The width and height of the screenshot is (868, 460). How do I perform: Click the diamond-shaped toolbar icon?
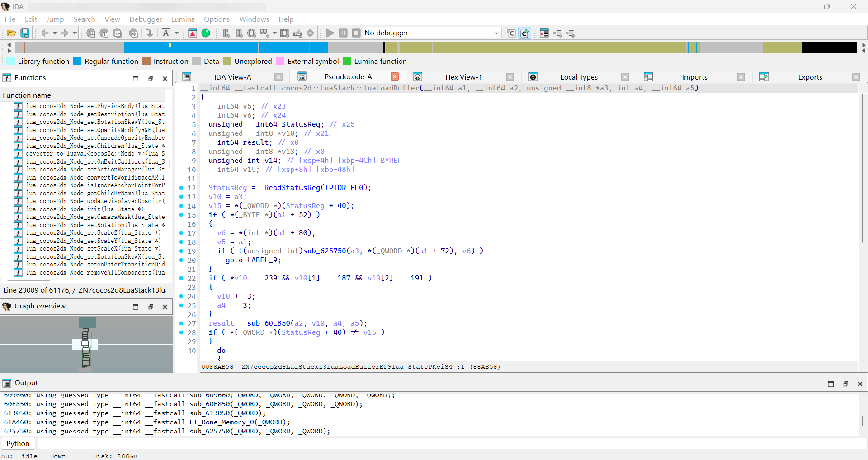pyautogui.click(x=310, y=33)
